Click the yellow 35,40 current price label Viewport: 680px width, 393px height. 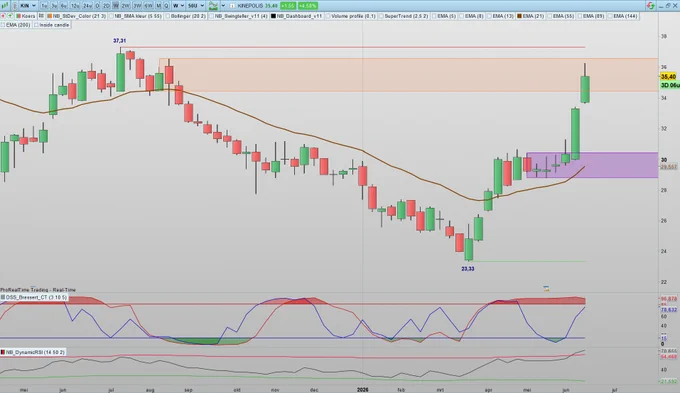668,76
